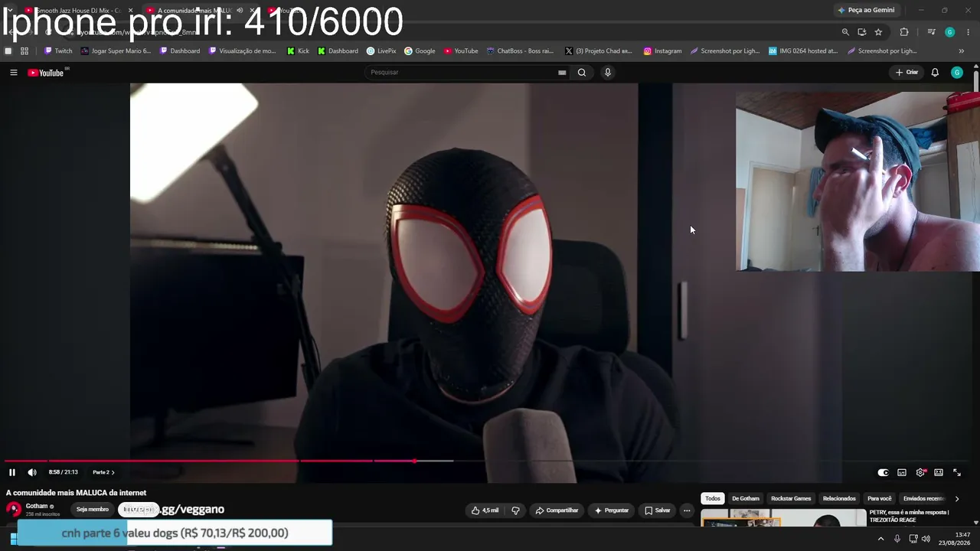The width and height of the screenshot is (980, 551).
Task: Open the 'IMG 0264 hosted at...' bookmark
Action: click(x=803, y=51)
